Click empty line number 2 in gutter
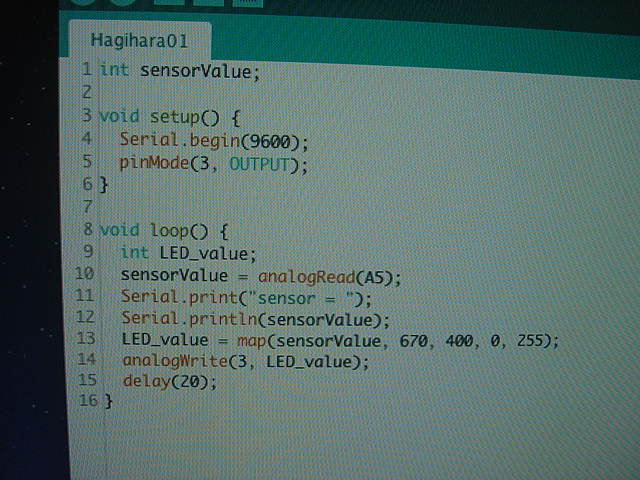This screenshot has height=480, width=640. (x=87, y=92)
